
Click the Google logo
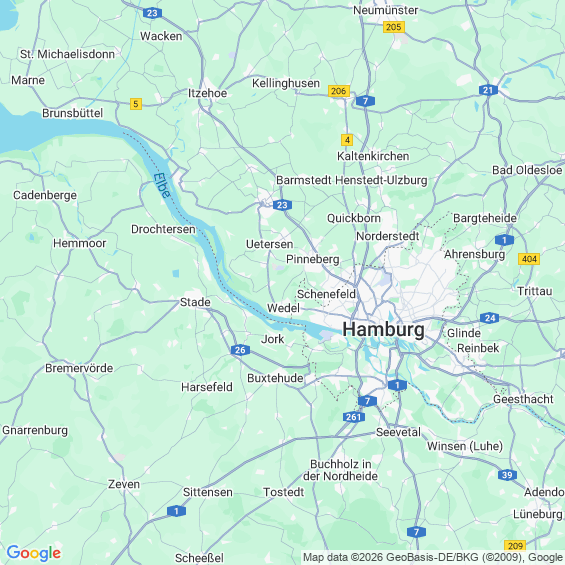coord(34,553)
